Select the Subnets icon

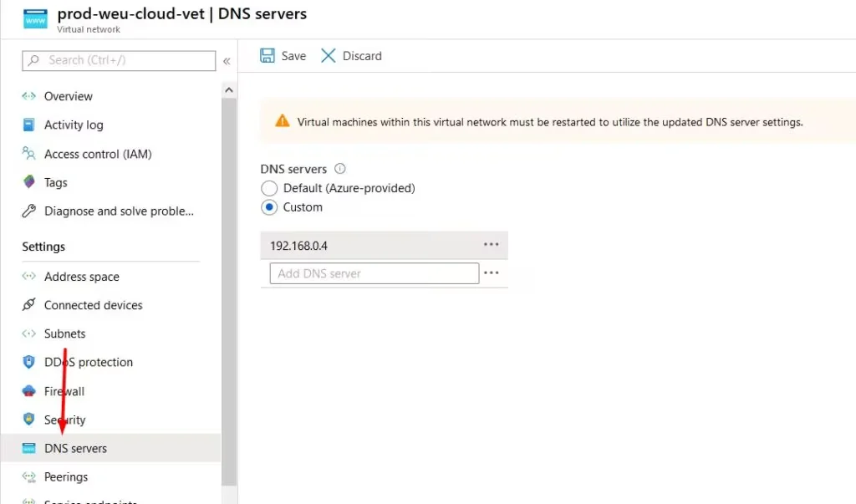28,333
